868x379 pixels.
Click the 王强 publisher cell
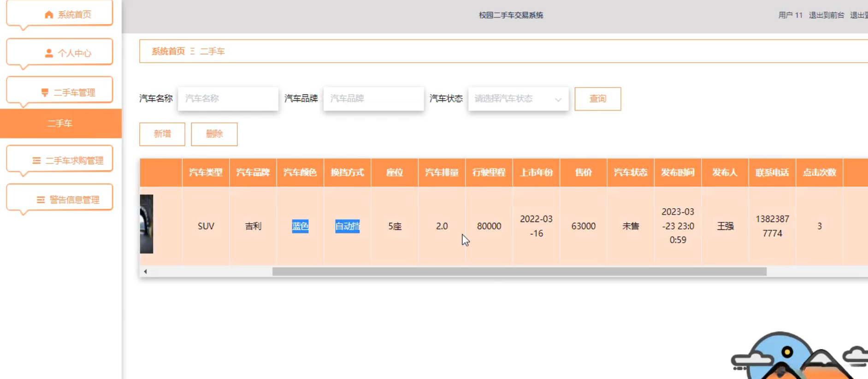[x=725, y=226]
